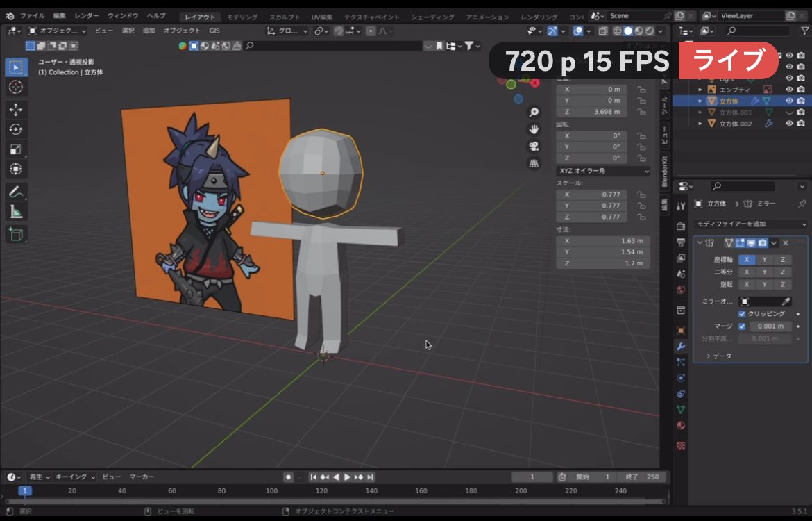Select the Rotate tool

coord(15,130)
